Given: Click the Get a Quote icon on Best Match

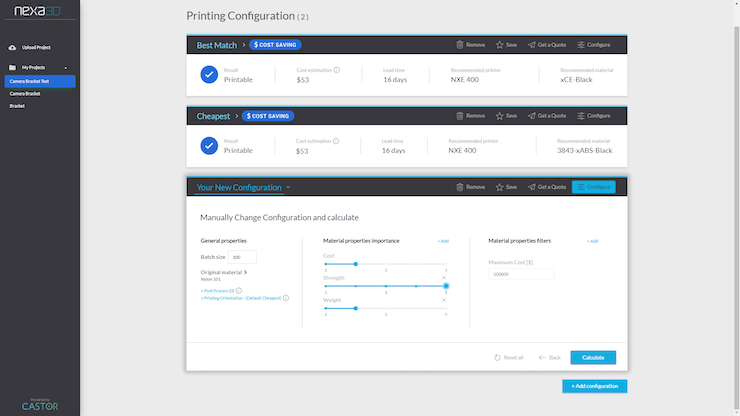Looking at the screenshot, I should click(532, 45).
